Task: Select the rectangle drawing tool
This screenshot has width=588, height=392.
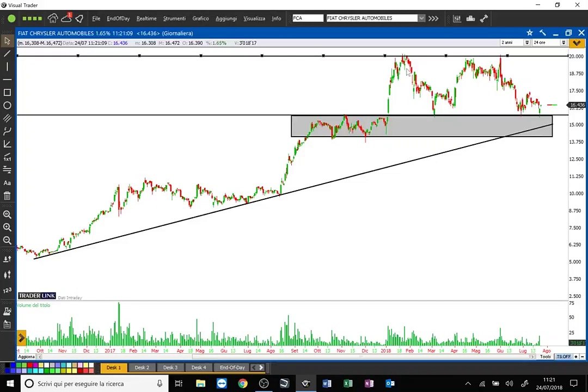Action: coord(7,92)
